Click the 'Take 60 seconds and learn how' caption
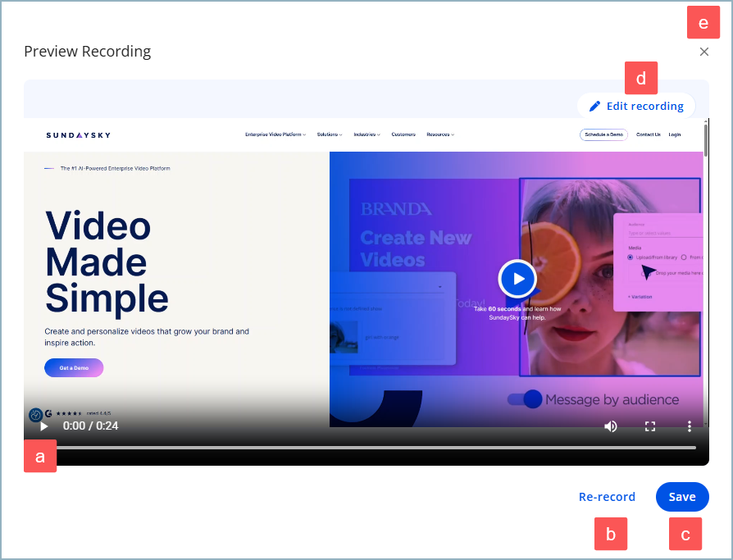Screen dimensions: 733x560 [x=517, y=313]
